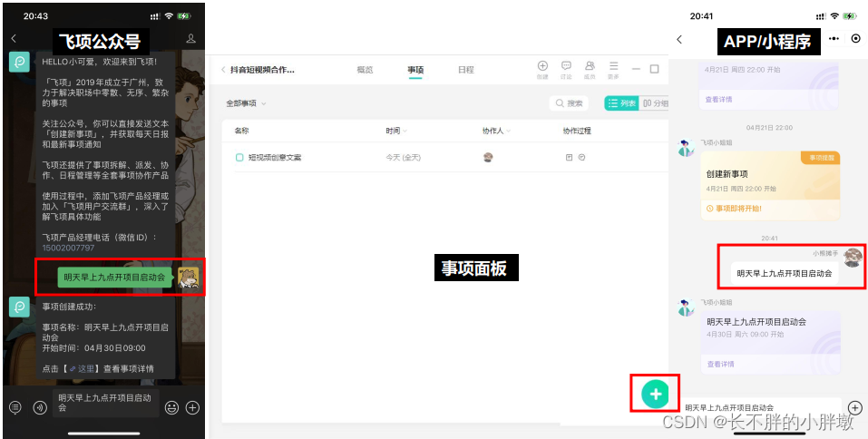Switch to the 概览 tab
Viewport: 868px width, 439px height.
(365, 70)
